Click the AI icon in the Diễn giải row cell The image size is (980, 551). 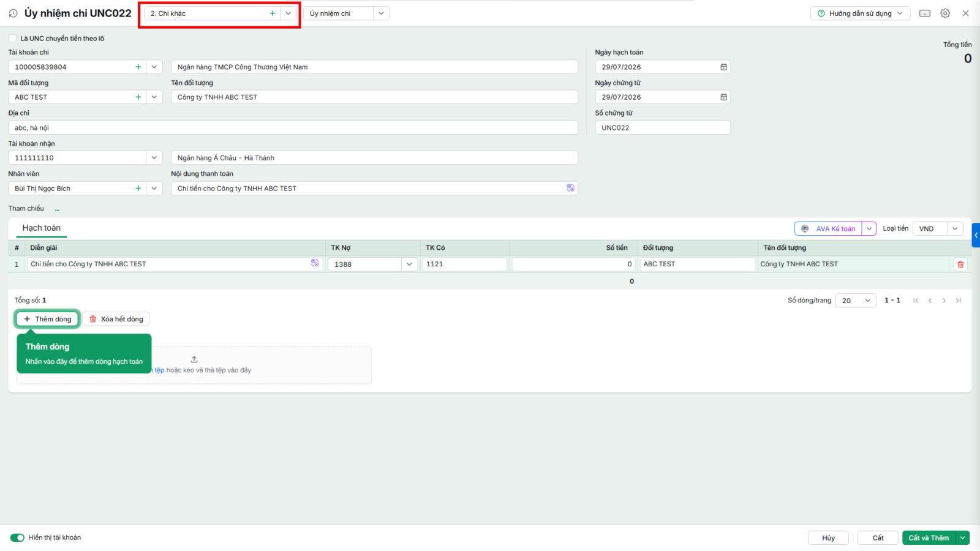tap(315, 263)
